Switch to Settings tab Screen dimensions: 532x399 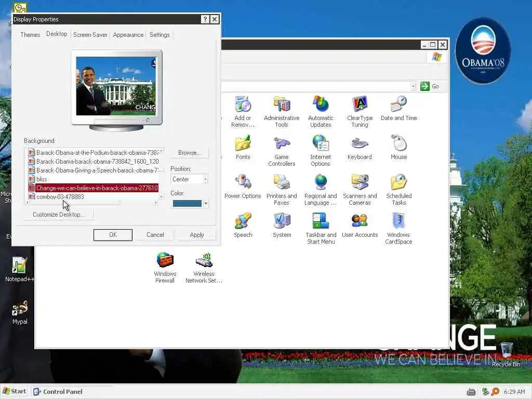[159, 35]
